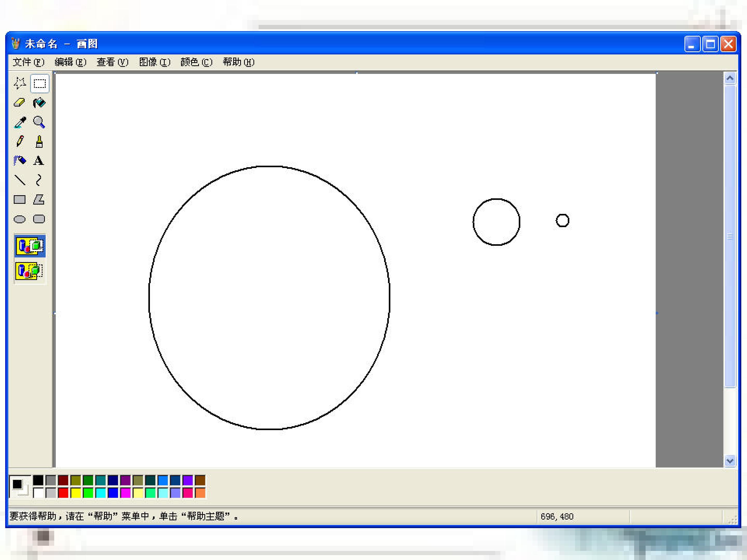The image size is (747, 560).
Task: Click the vertical scrollbar down arrow
Action: (730, 461)
